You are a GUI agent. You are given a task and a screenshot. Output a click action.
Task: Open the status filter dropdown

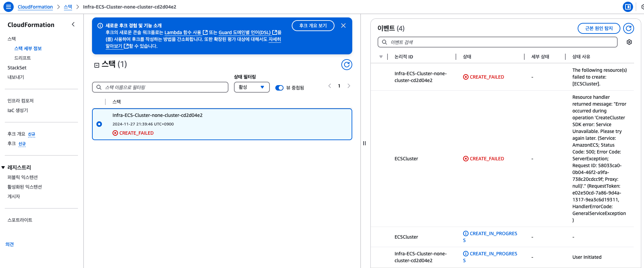[x=252, y=87]
